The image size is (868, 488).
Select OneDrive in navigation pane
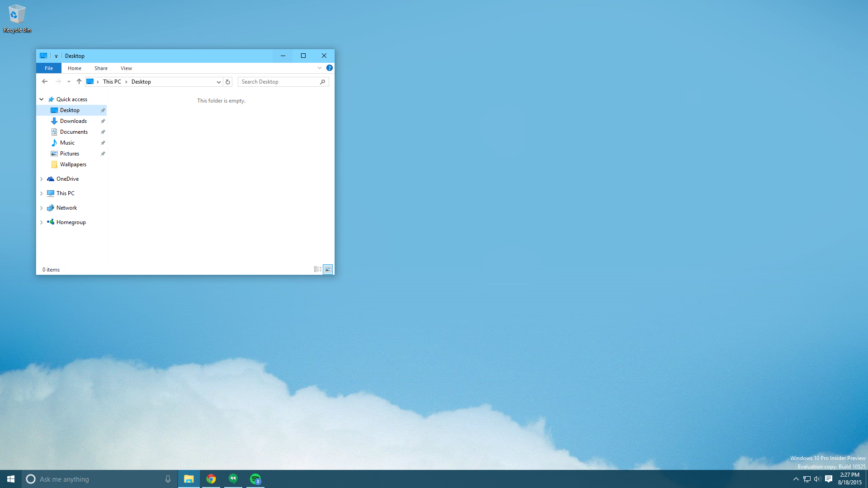[x=67, y=179]
